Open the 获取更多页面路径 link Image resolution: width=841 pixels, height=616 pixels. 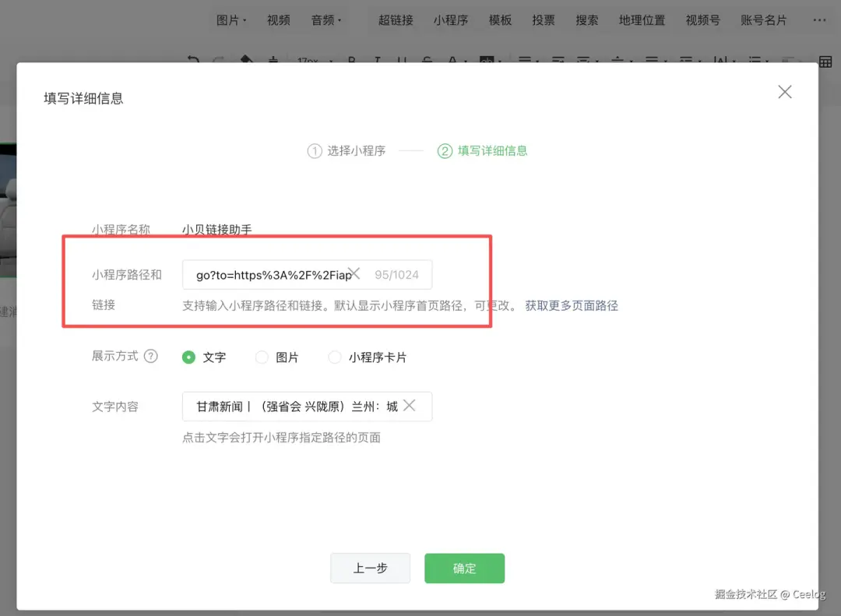572,305
